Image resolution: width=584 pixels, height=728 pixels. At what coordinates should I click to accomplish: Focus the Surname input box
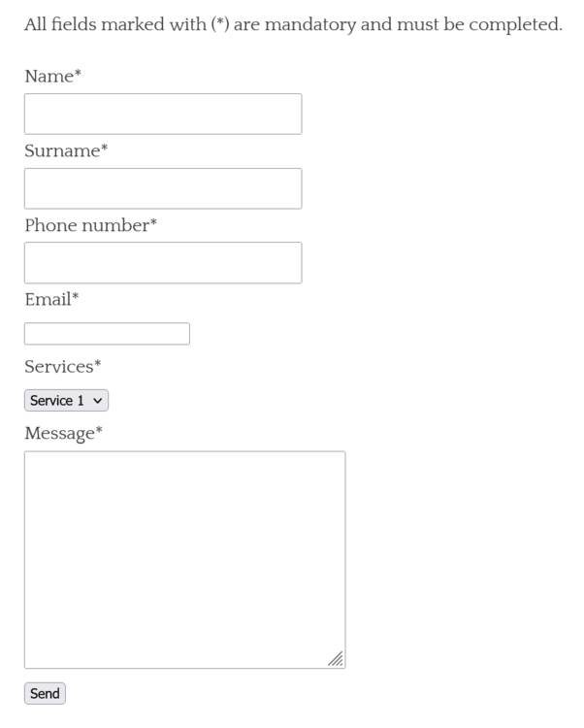(x=162, y=188)
